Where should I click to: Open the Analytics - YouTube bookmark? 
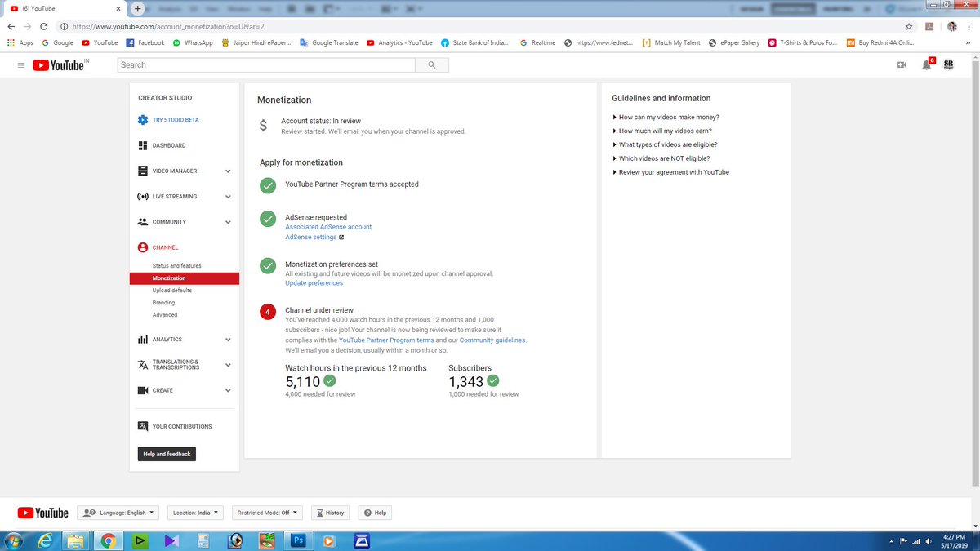tap(399, 42)
